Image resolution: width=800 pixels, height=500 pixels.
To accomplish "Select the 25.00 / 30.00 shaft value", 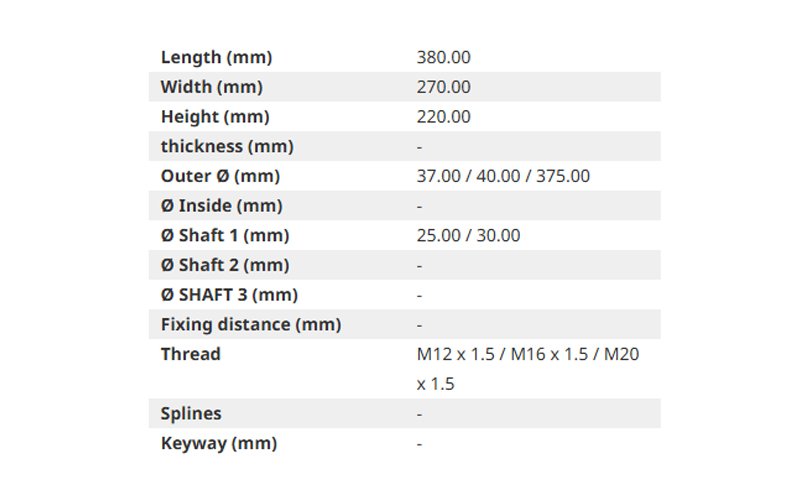I will coord(468,235).
